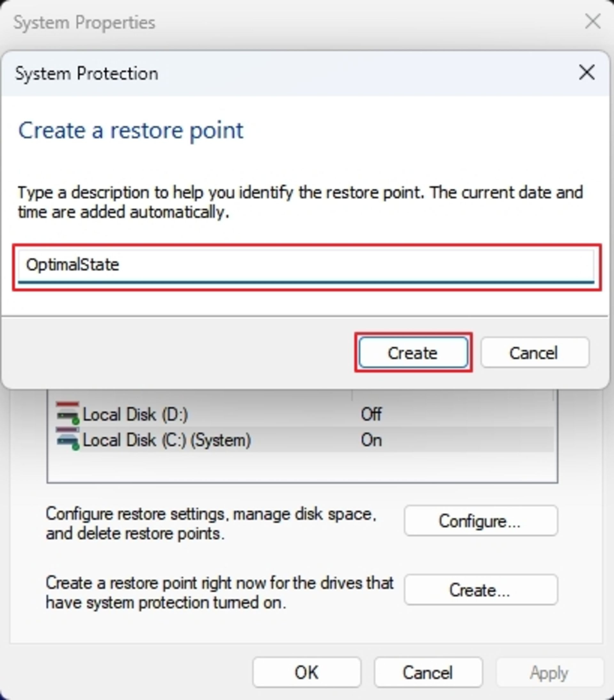614x700 pixels.
Task: Click Cancel at bottom of System Properties
Action: coord(428,672)
